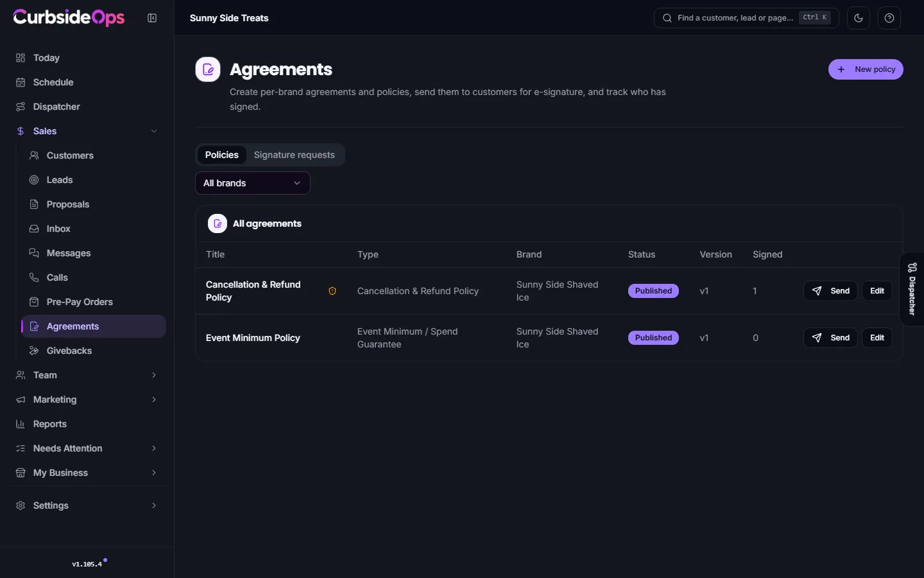Image resolution: width=924 pixels, height=578 pixels.
Task: Click the CurbsideOps logo
Action: point(69,17)
